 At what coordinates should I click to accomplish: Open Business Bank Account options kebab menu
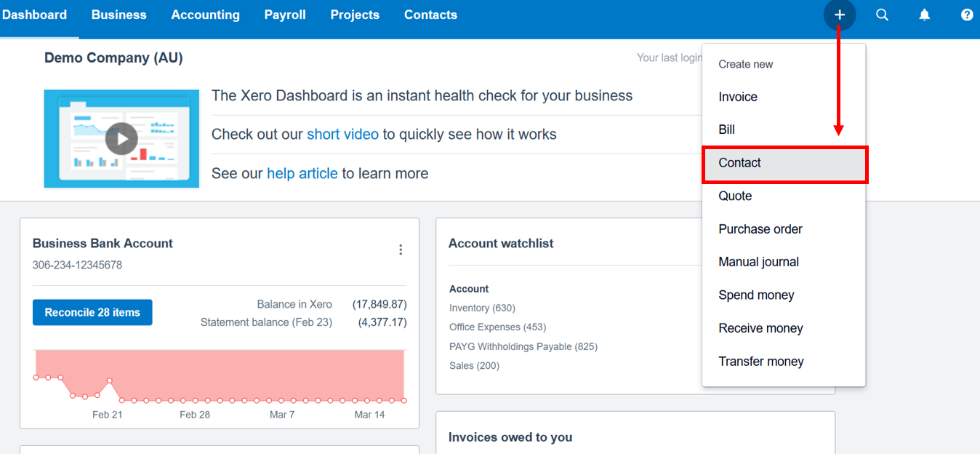point(401,250)
